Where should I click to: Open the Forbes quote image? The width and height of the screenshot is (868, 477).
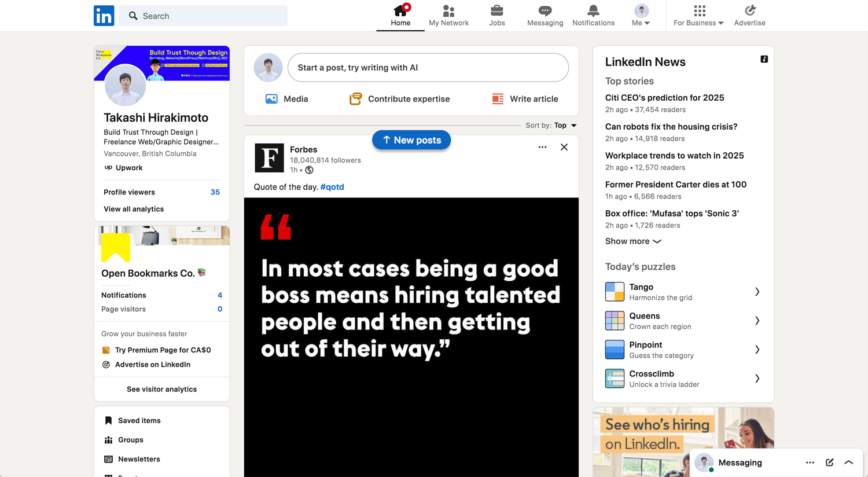pyautogui.click(x=411, y=337)
